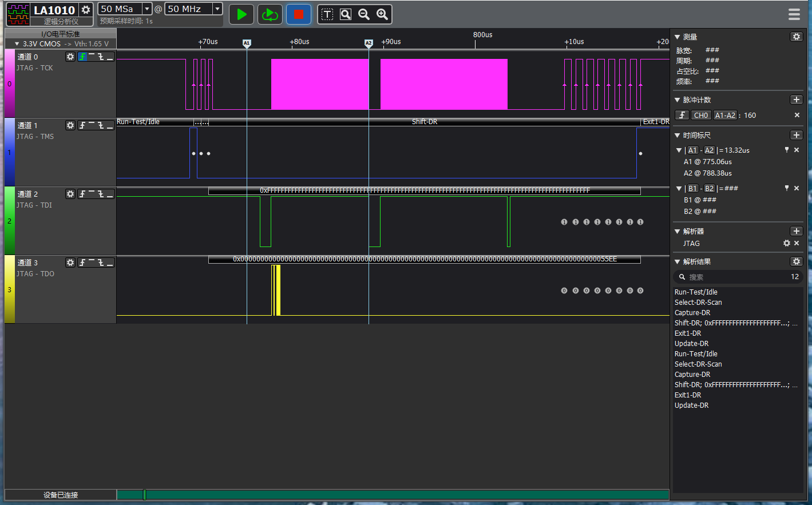Click the blue color bar of channel 1
This screenshot has width=812, height=505.
pyautogui.click(x=10, y=152)
